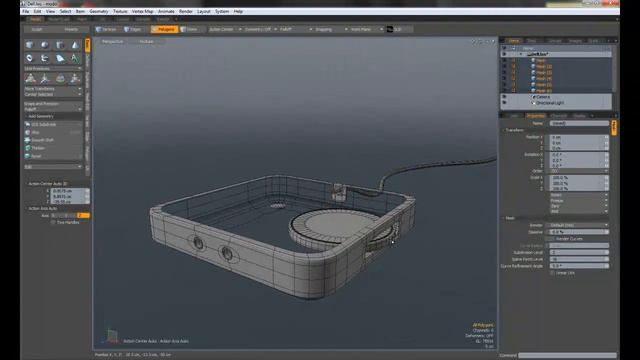Choose the Thicken tool

point(53,148)
